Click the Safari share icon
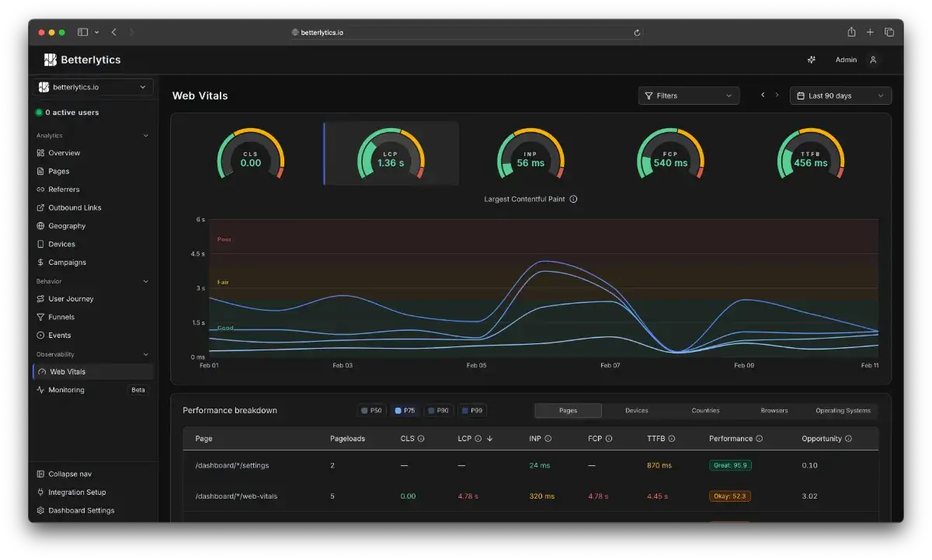932x560 pixels. [851, 32]
